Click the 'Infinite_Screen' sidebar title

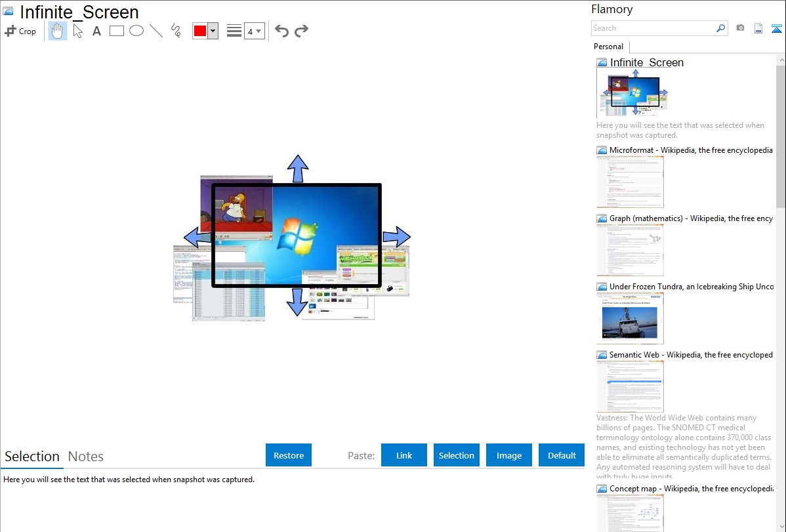(x=647, y=63)
